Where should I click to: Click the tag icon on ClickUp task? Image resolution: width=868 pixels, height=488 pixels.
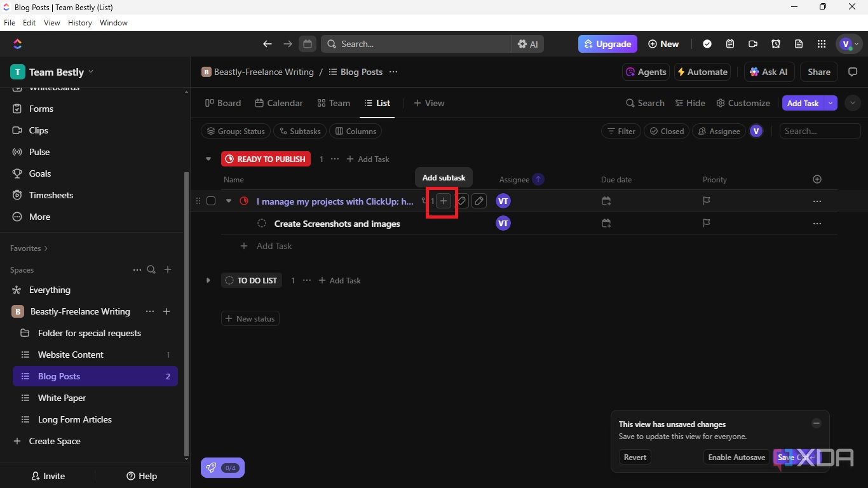tap(462, 201)
